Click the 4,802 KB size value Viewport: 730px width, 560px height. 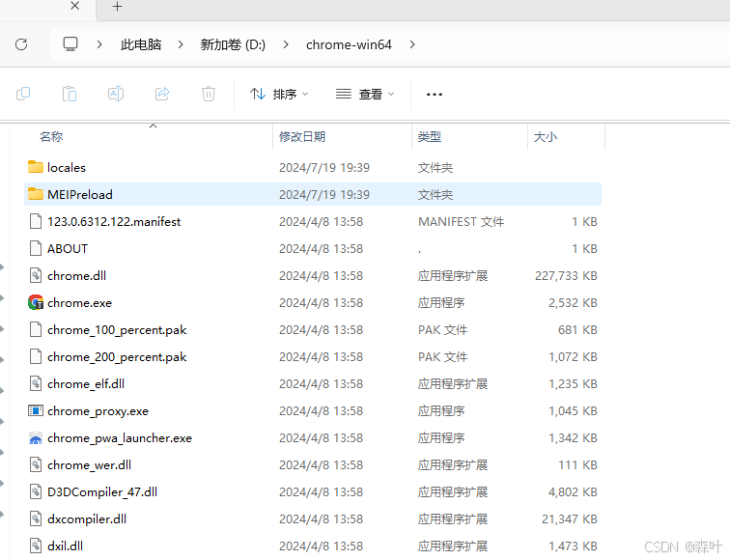point(574,492)
